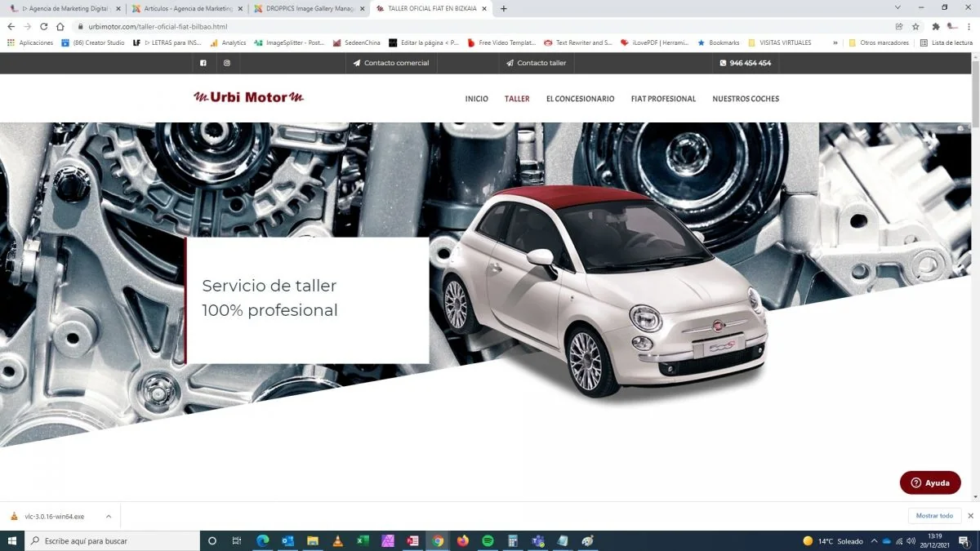The height and width of the screenshot is (551, 980).
Task: Launch Firefox from the taskbar
Action: 463,540
